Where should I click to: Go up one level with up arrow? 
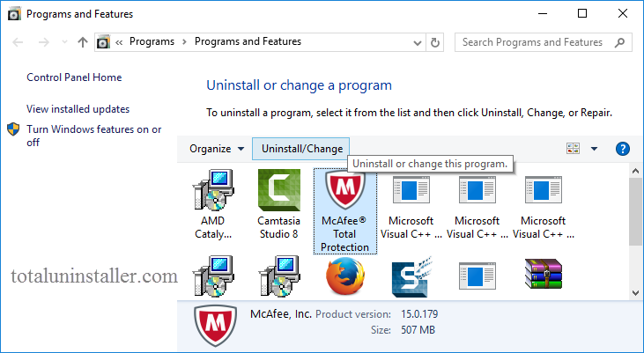(83, 42)
